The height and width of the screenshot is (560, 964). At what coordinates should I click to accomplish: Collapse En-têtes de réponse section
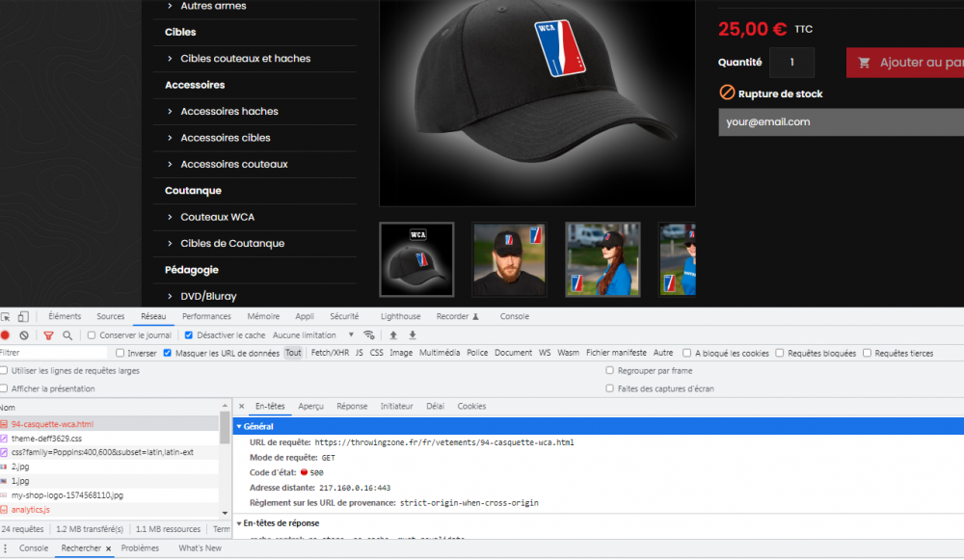[x=239, y=523]
